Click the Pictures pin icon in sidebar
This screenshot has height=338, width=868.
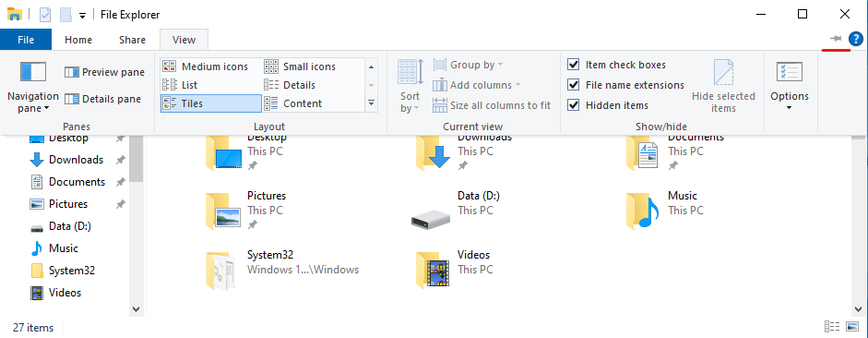tap(120, 204)
